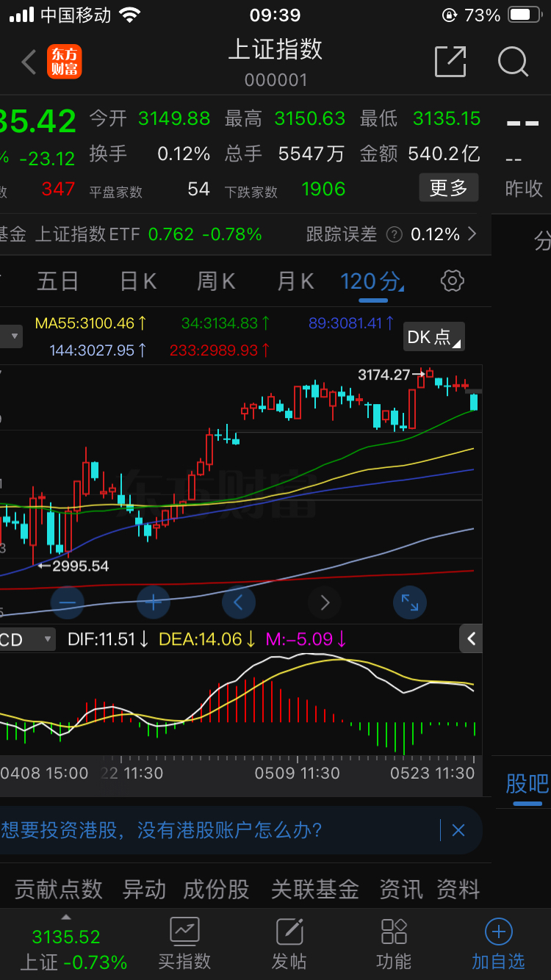Screen dimensions: 551x980
Task: Tap the DIF:11.51 value
Action: [108, 639]
